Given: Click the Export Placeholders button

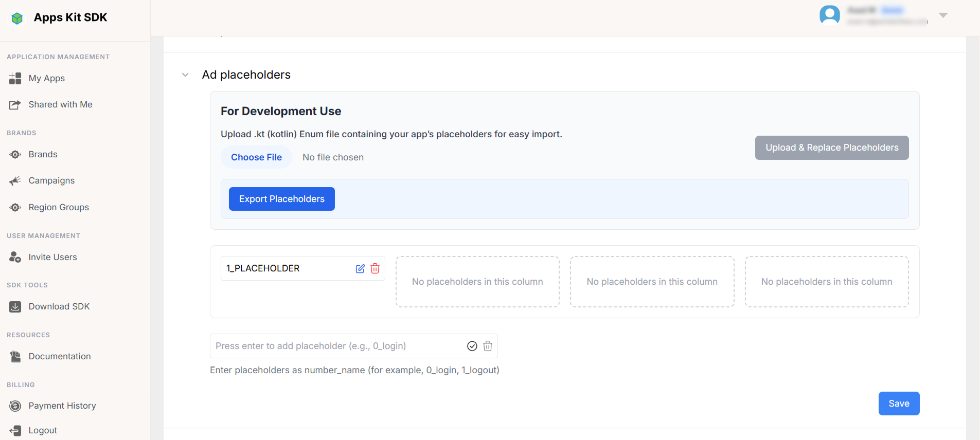Looking at the screenshot, I should (x=282, y=199).
